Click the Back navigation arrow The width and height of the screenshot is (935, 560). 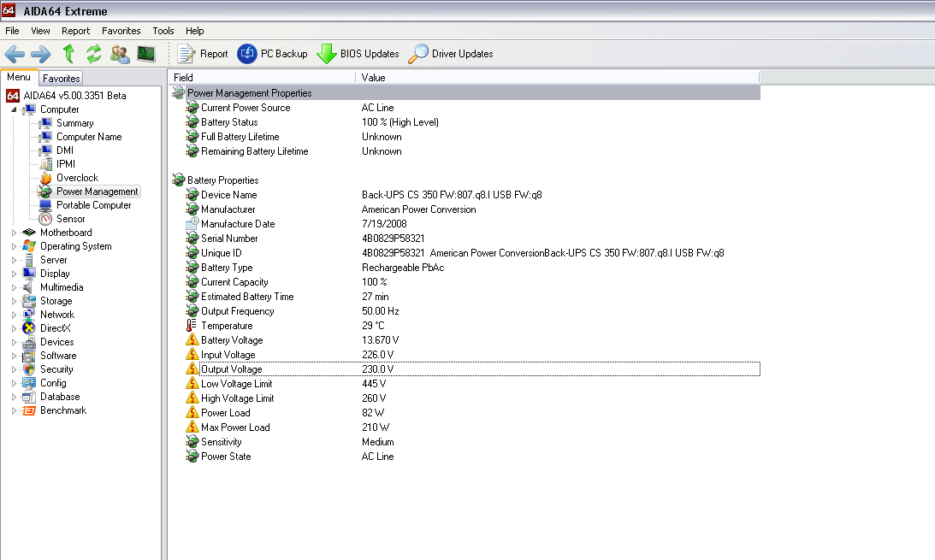pyautogui.click(x=15, y=54)
